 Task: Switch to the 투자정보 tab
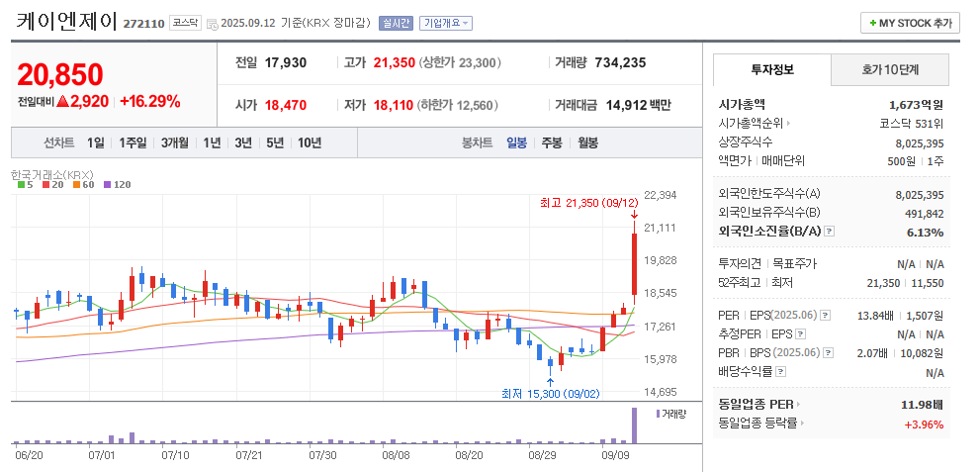(x=772, y=69)
